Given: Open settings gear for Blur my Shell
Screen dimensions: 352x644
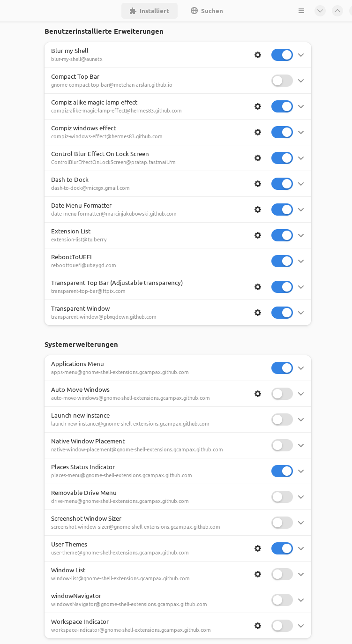Looking at the screenshot, I should (257, 55).
